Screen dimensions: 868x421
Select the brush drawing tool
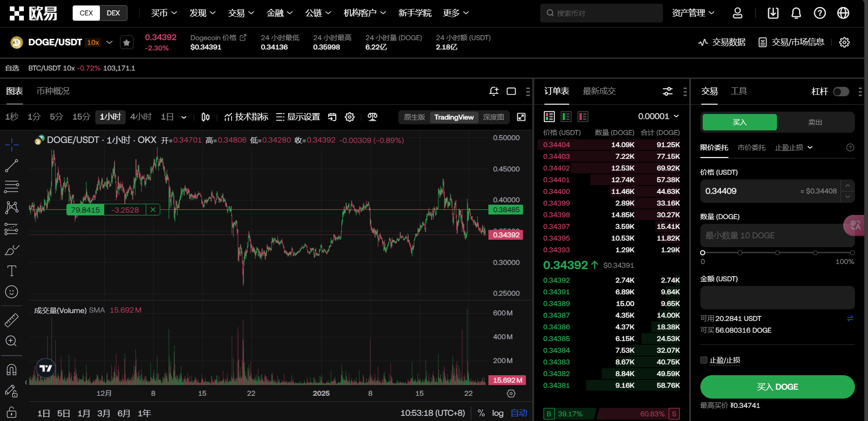coord(12,250)
